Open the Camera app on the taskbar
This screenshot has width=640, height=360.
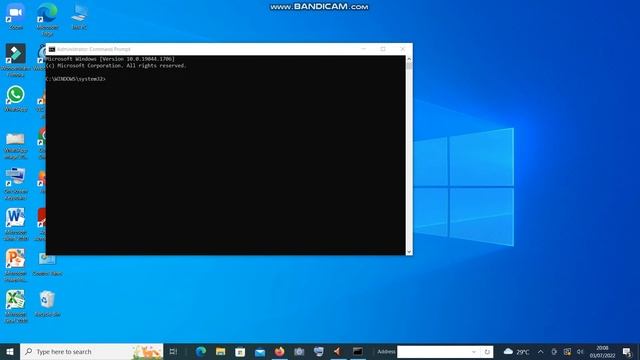coord(299,351)
